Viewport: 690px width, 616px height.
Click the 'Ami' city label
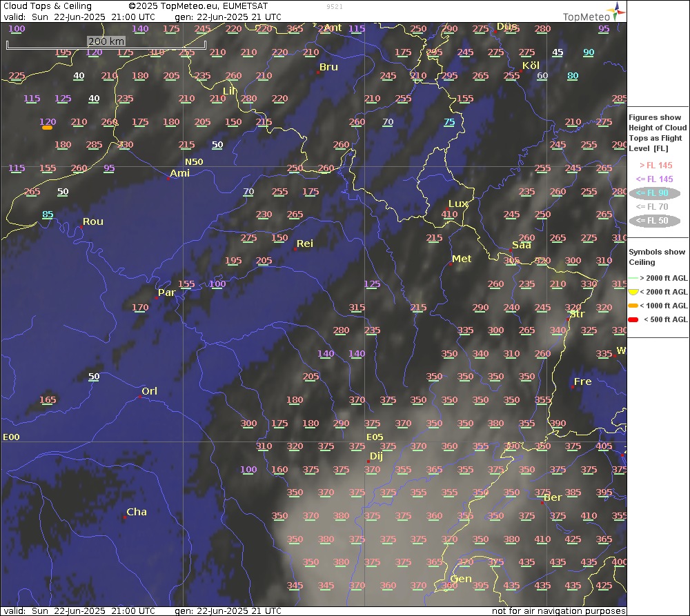pyautogui.click(x=179, y=173)
